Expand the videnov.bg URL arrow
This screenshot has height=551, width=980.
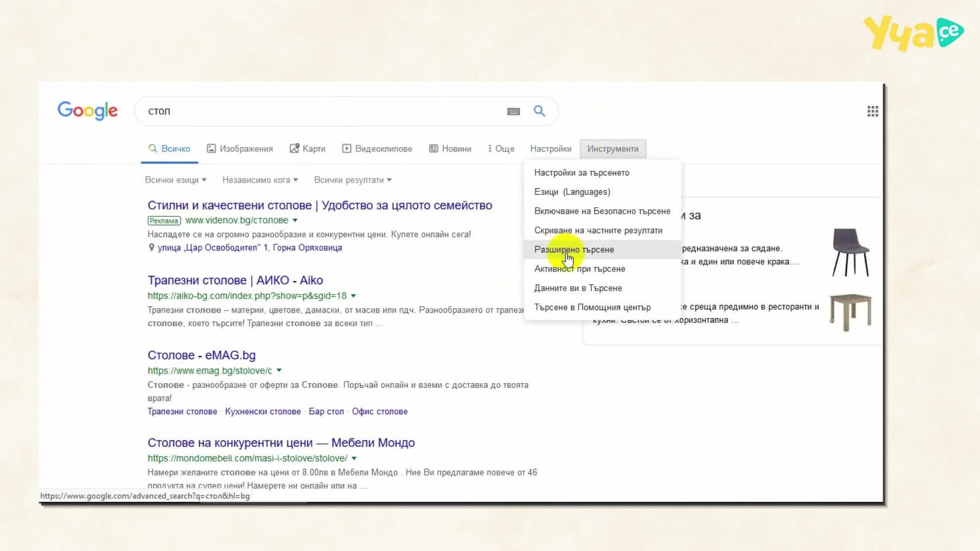point(295,220)
